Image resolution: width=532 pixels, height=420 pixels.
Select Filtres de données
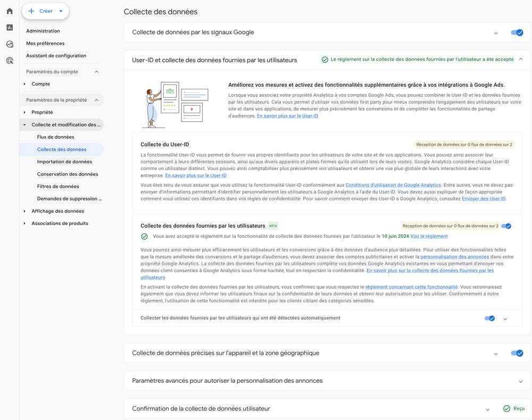point(58,187)
